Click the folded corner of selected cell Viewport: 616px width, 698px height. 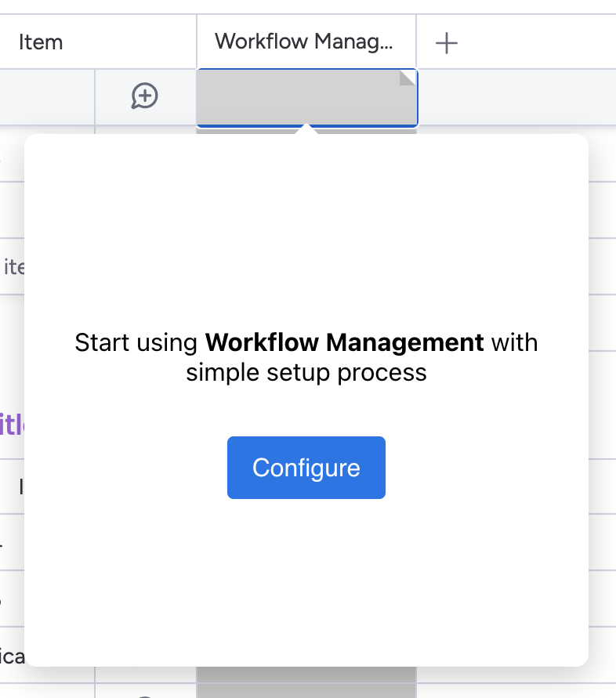[407, 78]
